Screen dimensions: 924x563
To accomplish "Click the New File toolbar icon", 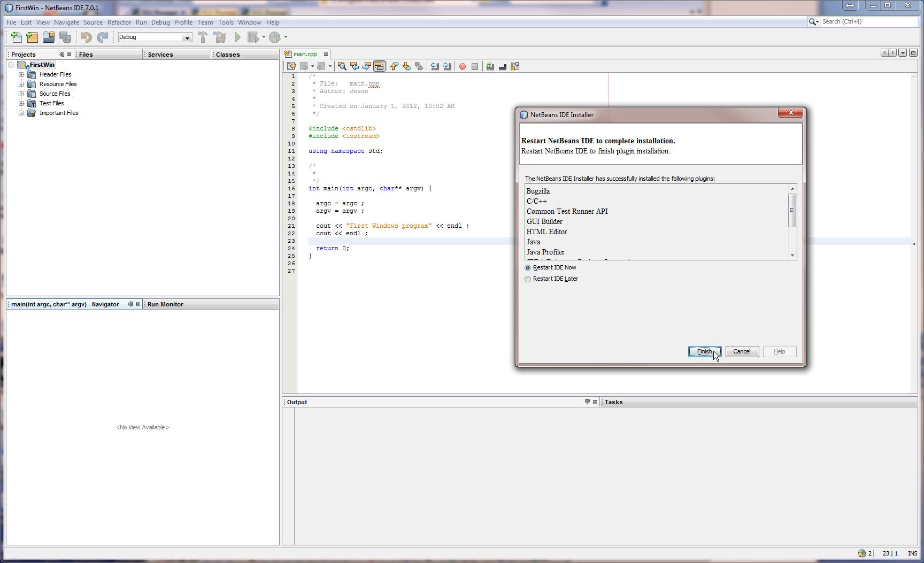I will click(x=17, y=37).
